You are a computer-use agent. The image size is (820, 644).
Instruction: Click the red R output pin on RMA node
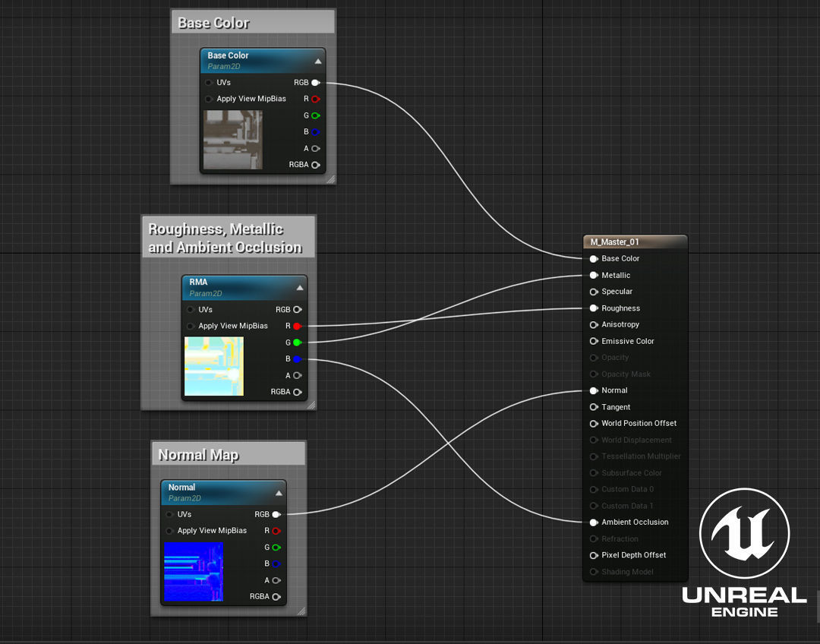[297, 326]
